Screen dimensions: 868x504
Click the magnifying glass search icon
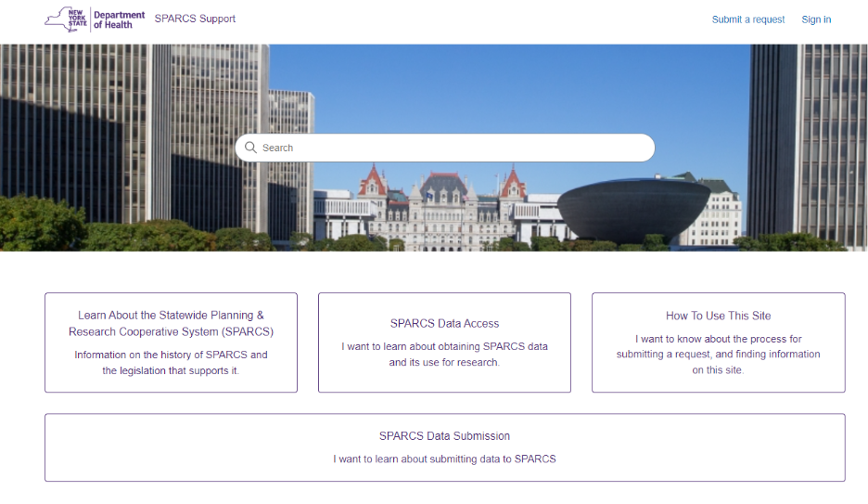(250, 148)
